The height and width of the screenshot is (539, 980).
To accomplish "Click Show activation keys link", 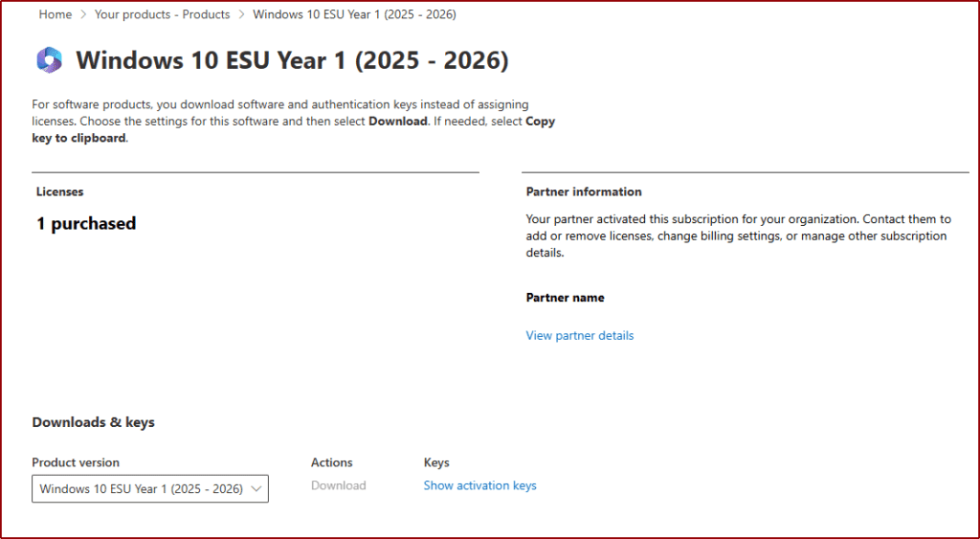I will (479, 485).
